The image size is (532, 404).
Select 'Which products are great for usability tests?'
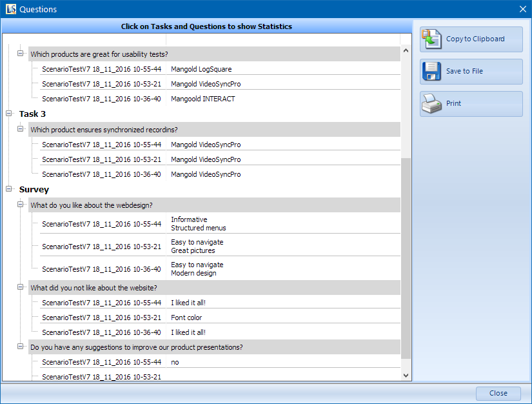point(99,54)
